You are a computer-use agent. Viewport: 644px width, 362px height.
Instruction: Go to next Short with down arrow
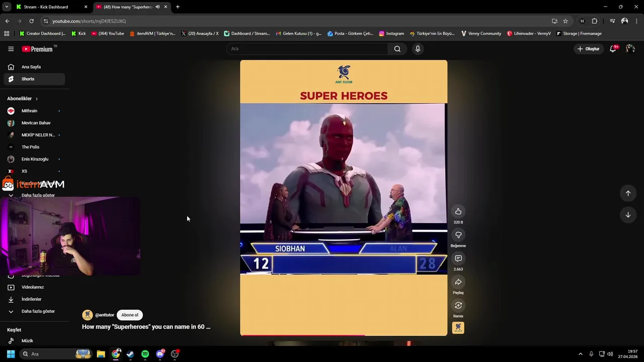coord(628,215)
